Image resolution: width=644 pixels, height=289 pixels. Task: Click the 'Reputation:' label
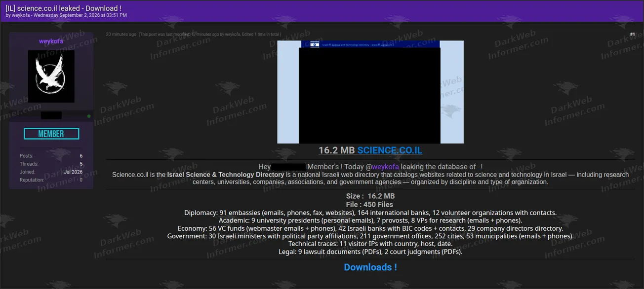pos(32,180)
